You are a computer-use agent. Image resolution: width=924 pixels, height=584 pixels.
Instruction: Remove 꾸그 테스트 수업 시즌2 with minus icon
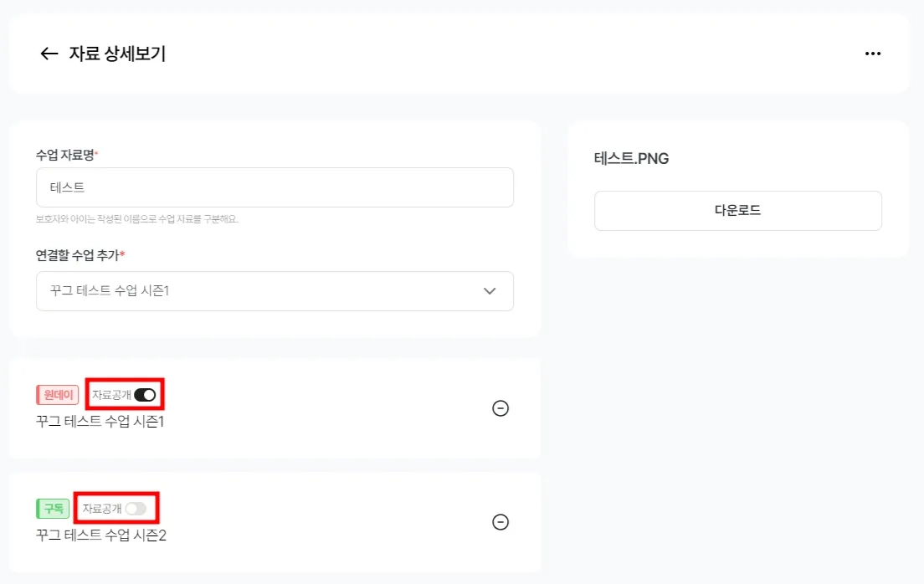coord(501,522)
